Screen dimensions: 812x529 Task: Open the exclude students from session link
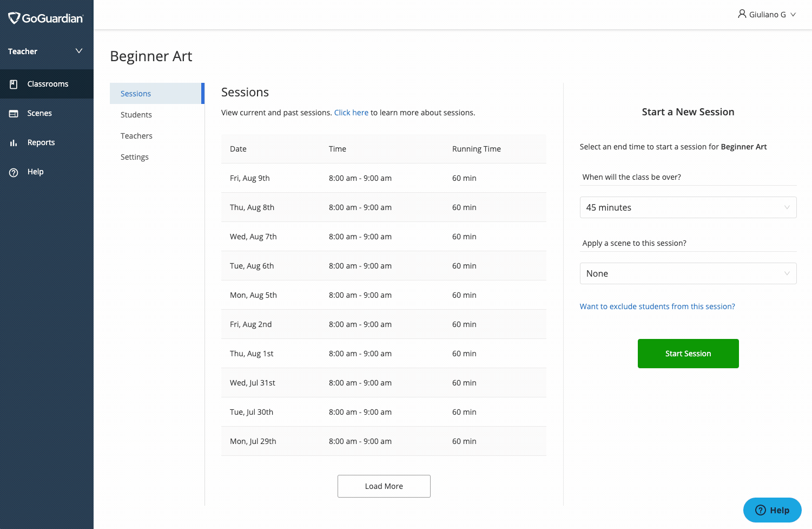(657, 306)
